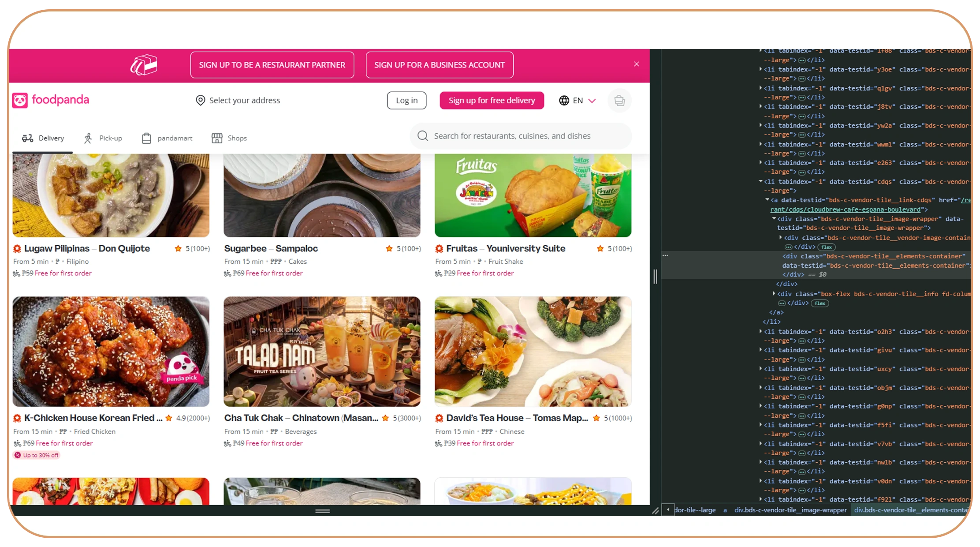Click the badge icon next to Lugaw Pilipinas
Screen dimensions: 980x547
(x=17, y=249)
